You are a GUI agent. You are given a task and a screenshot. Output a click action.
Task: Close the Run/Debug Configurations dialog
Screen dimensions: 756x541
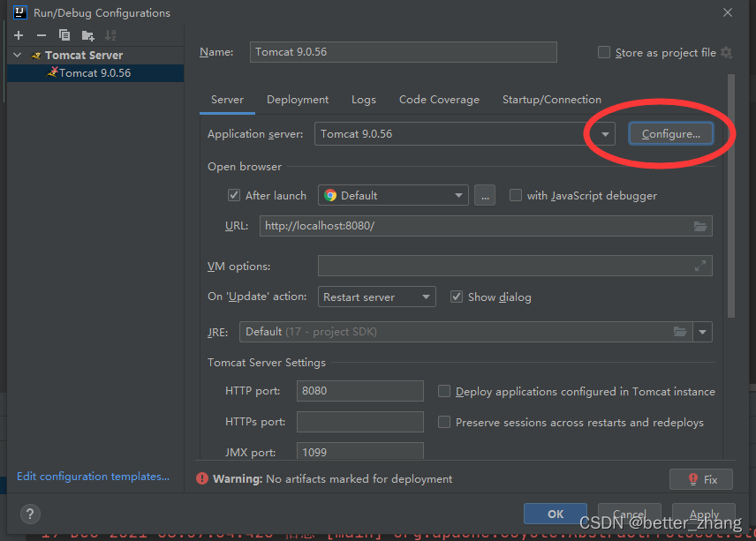tap(728, 12)
